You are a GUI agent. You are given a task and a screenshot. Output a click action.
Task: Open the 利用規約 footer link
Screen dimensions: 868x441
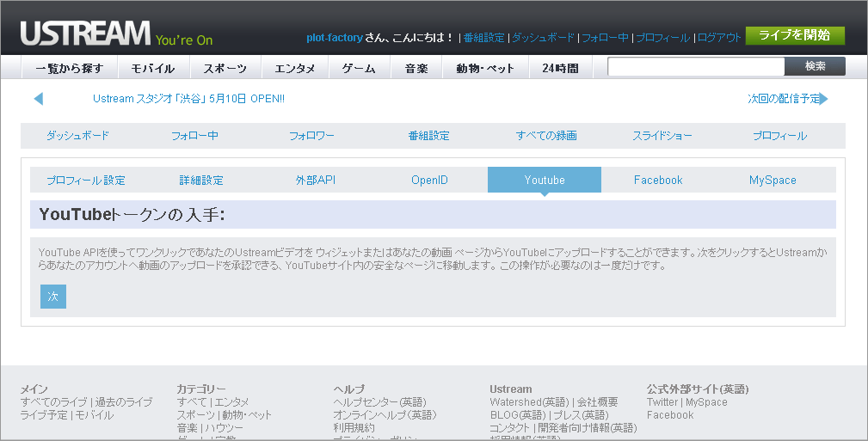354,428
